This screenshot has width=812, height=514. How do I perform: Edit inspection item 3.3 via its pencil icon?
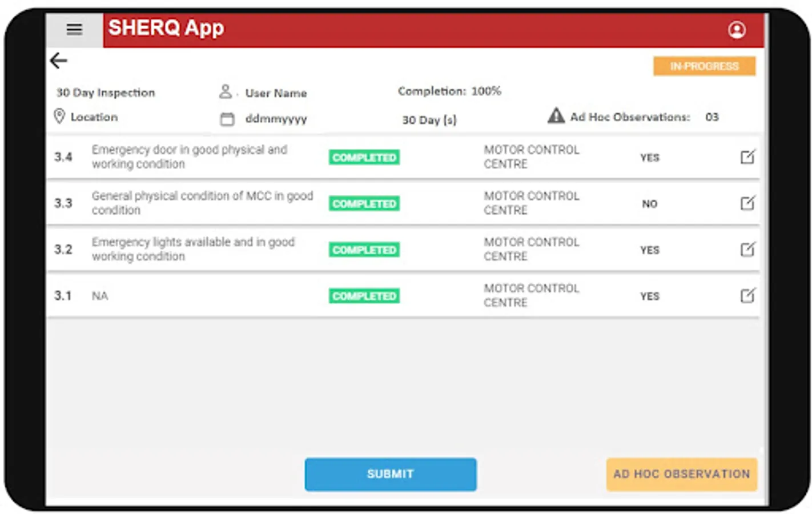748,203
